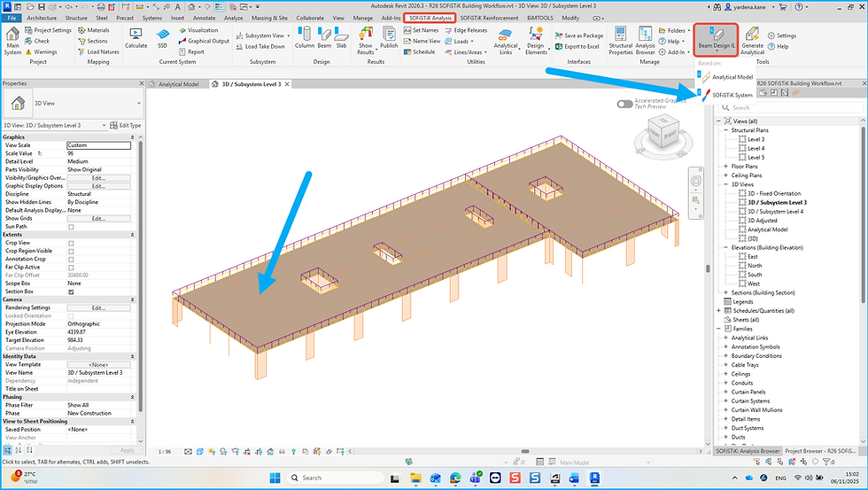Open the SOFiSTiK Analysis ribbon tab
The height and width of the screenshot is (490, 868).
430,18
